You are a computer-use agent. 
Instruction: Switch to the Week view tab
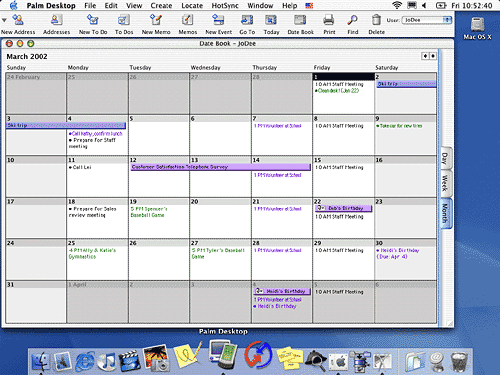tap(445, 183)
